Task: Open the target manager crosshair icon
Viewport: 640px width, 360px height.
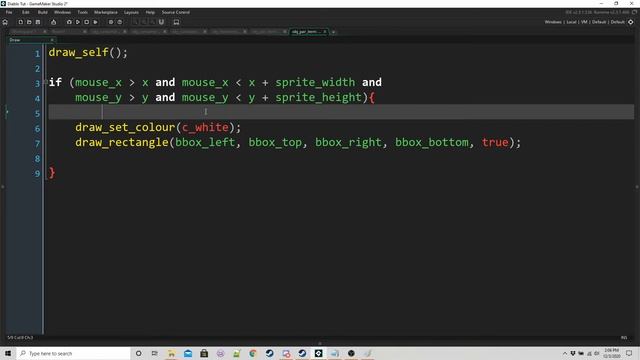Action: (x=631, y=22)
